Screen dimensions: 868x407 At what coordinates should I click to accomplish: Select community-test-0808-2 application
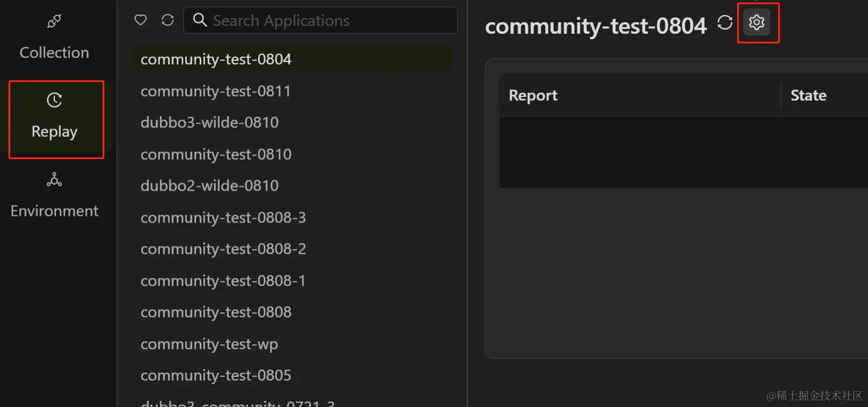[x=293, y=249]
